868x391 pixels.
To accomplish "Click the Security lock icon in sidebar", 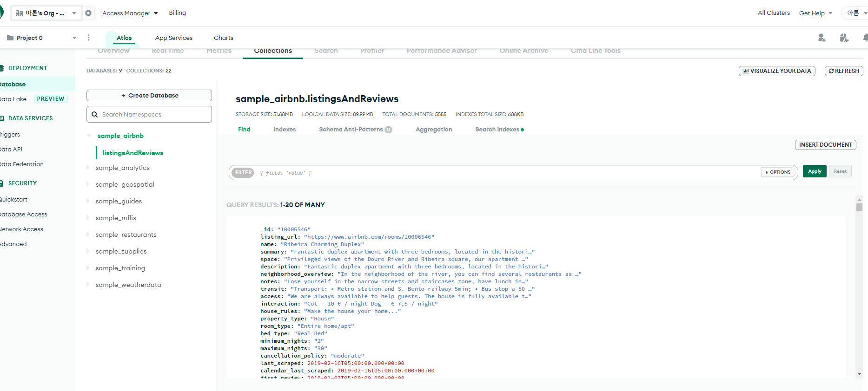I will coord(1,183).
